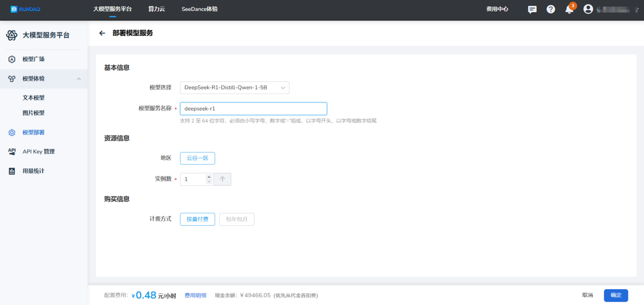Click the platform logo icon in the sidebar
This screenshot has width=644, height=305.
(x=12, y=35)
